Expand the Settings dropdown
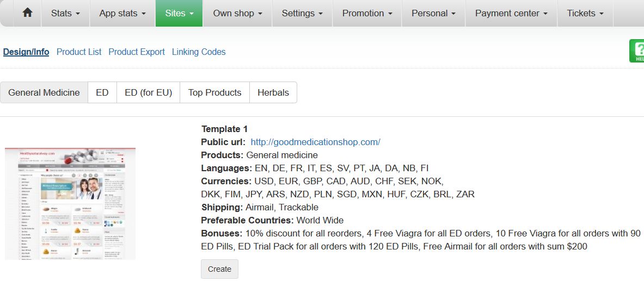Viewport: 644px width, 281px height. pyautogui.click(x=302, y=13)
